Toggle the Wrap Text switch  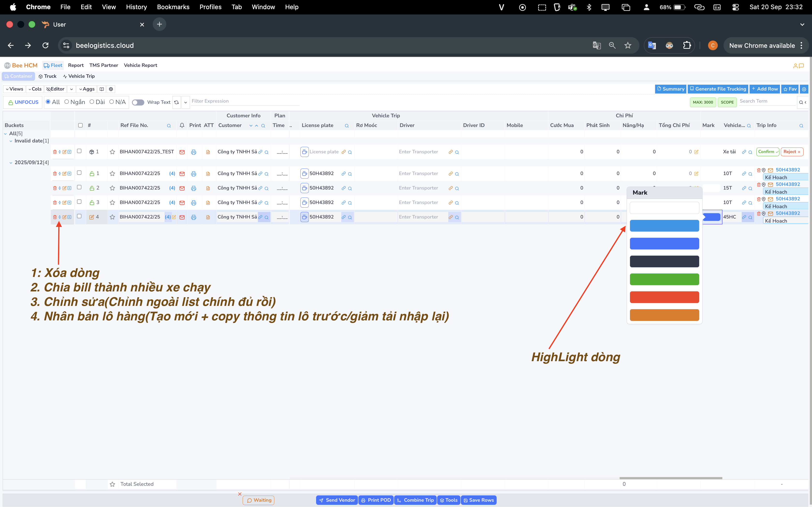[138, 102]
